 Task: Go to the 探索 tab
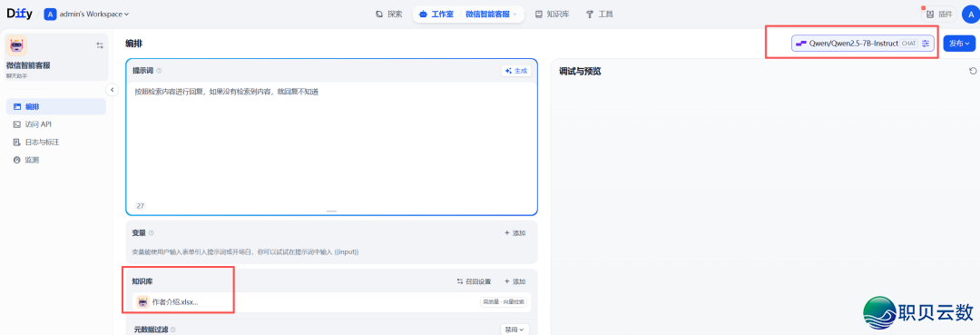point(388,14)
